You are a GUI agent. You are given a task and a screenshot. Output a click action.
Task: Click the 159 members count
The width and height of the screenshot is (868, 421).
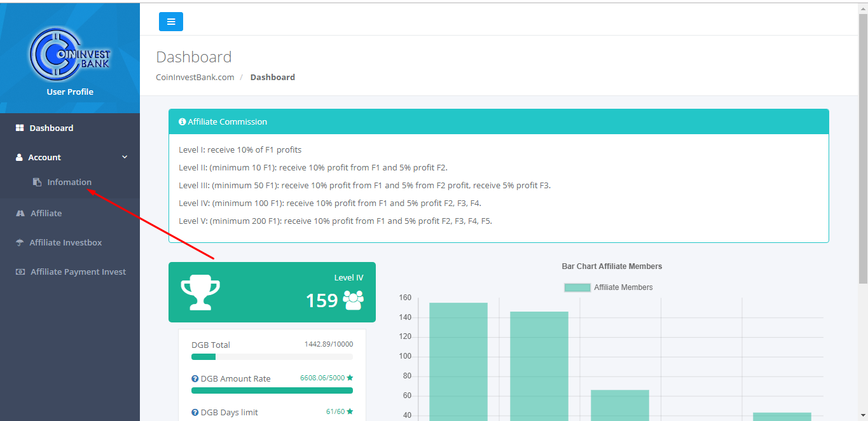[x=322, y=300]
